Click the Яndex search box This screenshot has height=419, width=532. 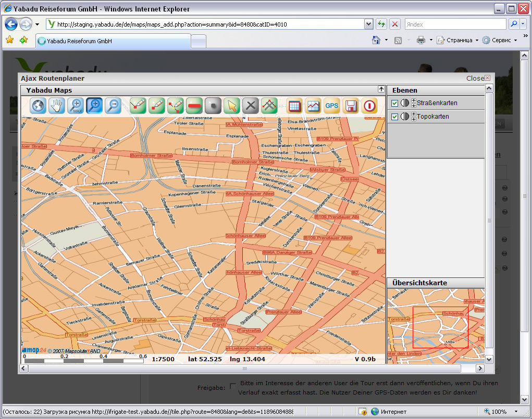tap(455, 24)
